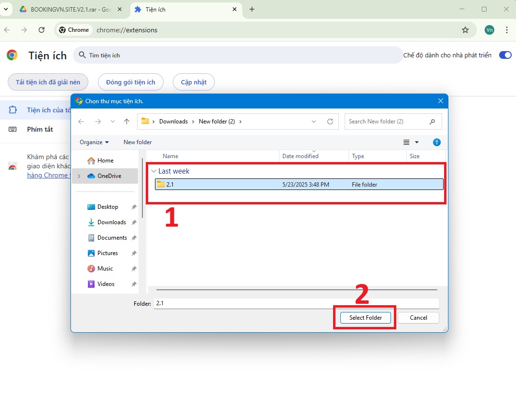The width and height of the screenshot is (516, 420).
Task: Expand the OneDrive tree node
Action: [x=79, y=176]
